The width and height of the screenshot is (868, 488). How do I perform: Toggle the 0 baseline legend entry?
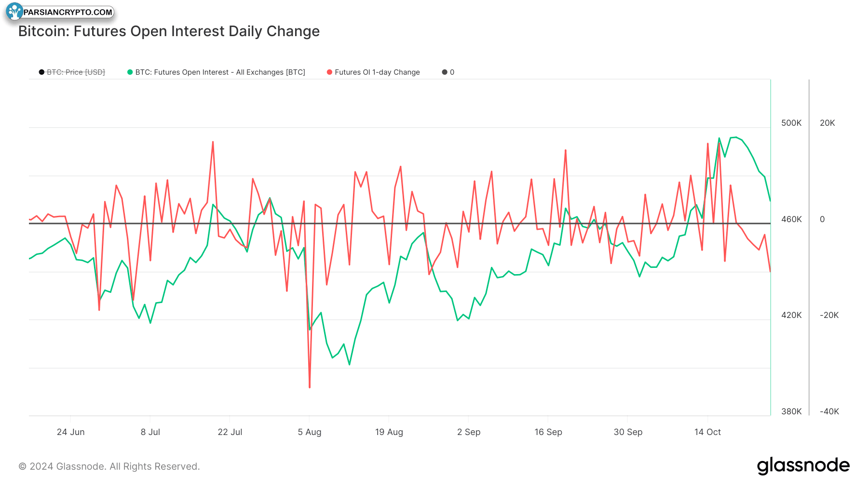click(448, 72)
